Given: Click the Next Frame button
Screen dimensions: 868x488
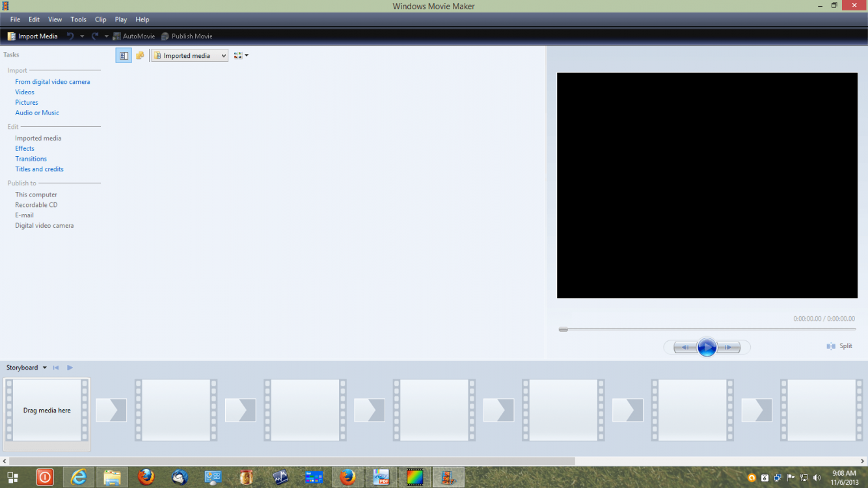Looking at the screenshot, I should click(x=729, y=347).
